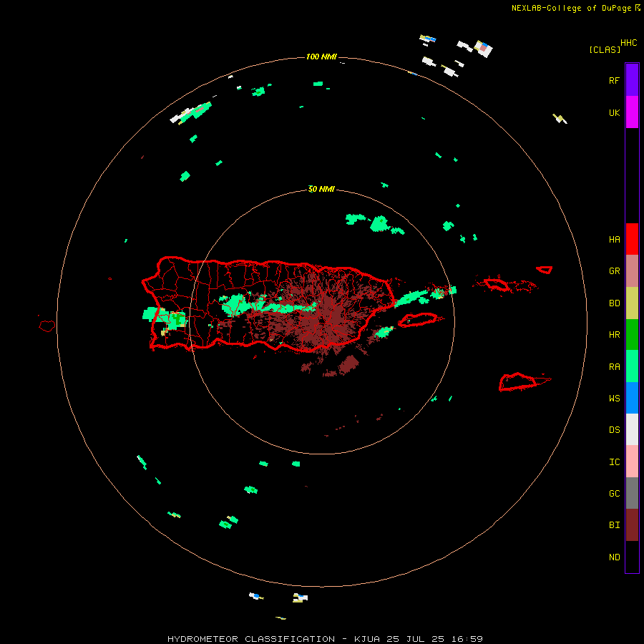Select the IC pink legend swatch

(632, 462)
